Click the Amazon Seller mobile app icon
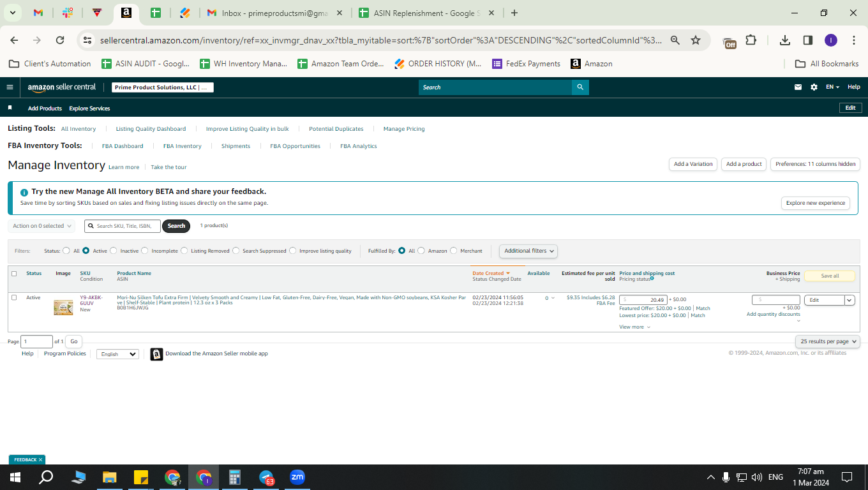The width and height of the screenshot is (868, 490). [156, 354]
